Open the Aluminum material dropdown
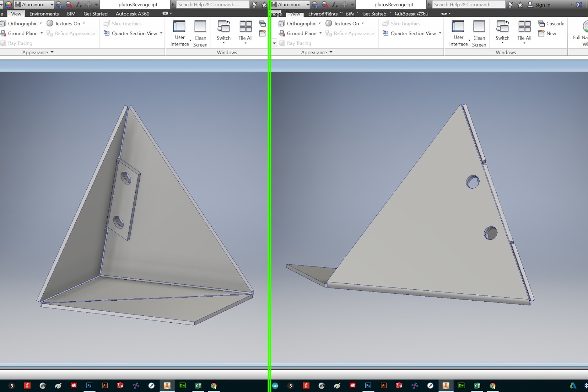This screenshot has width=588, height=392. (x=51, y=4)
